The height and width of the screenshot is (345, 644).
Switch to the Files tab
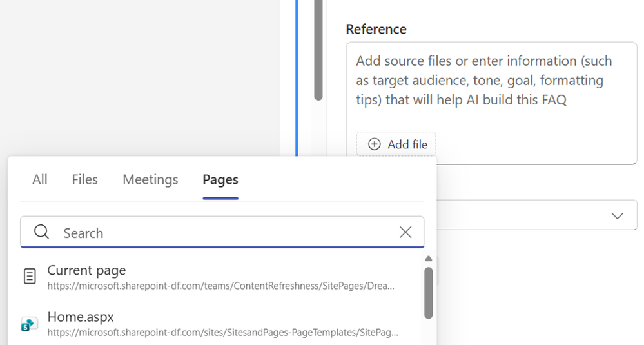(84, 179)
